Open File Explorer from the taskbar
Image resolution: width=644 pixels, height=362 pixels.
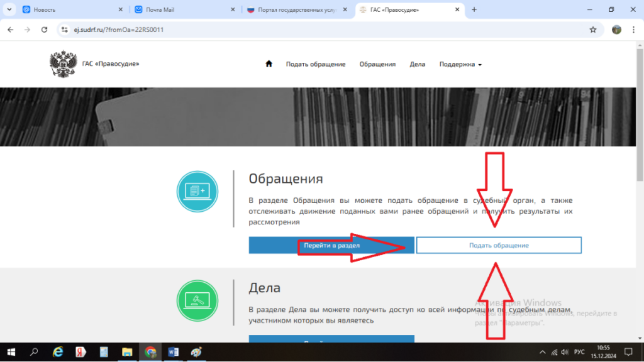(x=126, y=352)
